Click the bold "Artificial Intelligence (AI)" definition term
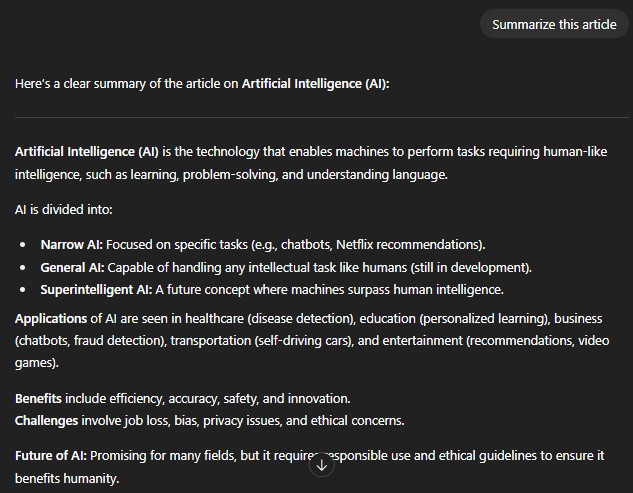Screen dimensions: 633x493 [87, 152]
